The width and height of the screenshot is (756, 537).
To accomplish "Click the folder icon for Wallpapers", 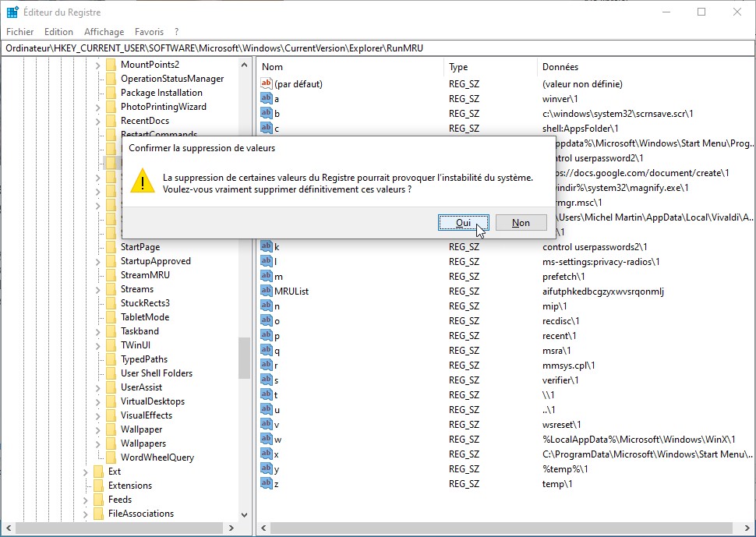I will (111, 443).
